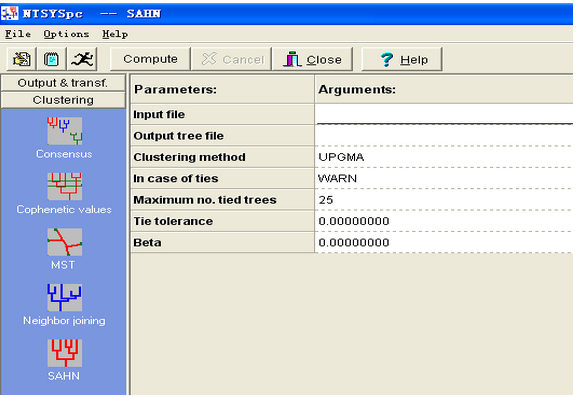
Task: Click the Arguments: column header
Action: (444, 89)
